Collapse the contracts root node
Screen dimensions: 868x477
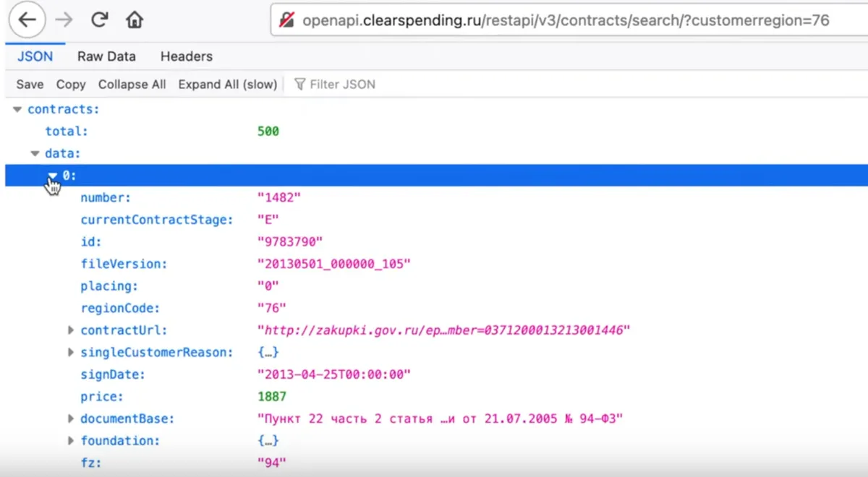[x=17, y=110]
